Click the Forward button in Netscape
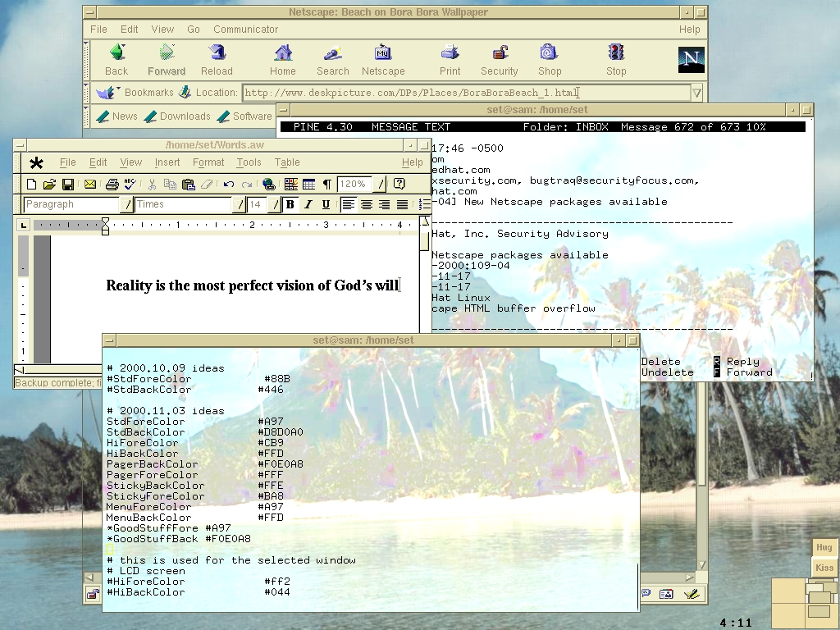The width and height of the screenshot is (840, 630). (x=167, y=60)
